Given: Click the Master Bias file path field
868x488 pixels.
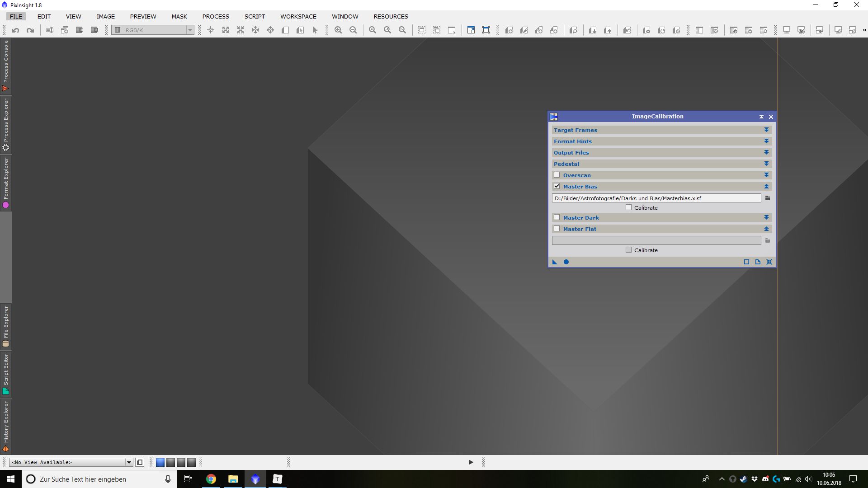Looking at the screenshot, I should click(656, 198).
